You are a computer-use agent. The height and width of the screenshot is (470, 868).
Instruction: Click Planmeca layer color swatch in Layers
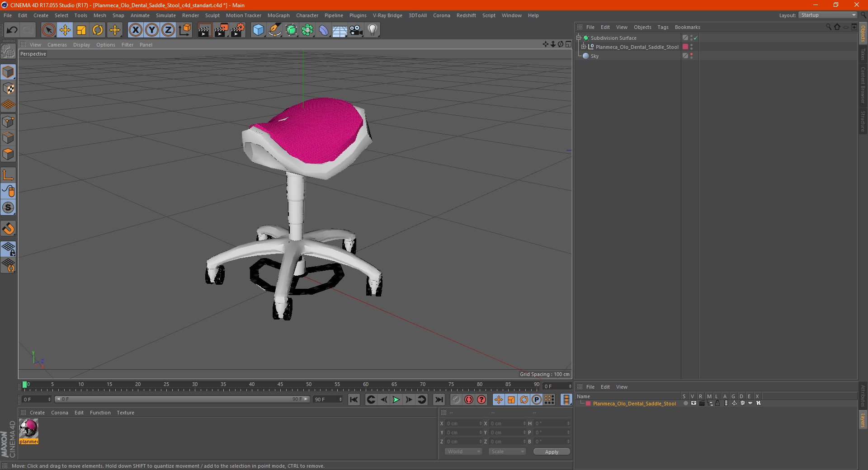pyautogui.click(x=588, y=404)
